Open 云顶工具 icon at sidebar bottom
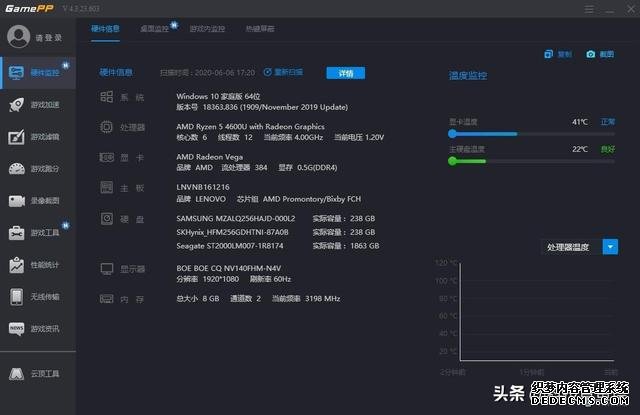Screen dimensions: 640x415 (x=17, y=373)
